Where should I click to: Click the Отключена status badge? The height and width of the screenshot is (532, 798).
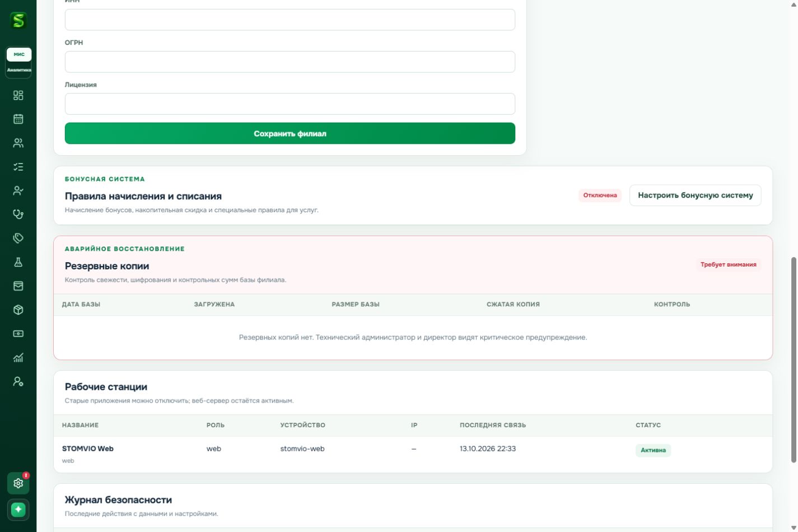pyautogui.click(x=600, y=195)
